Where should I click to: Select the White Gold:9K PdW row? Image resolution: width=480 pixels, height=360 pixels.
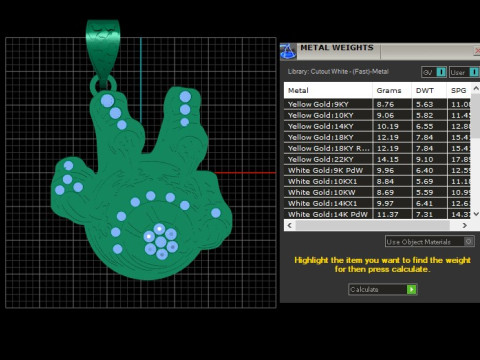(x=377, y=170)
